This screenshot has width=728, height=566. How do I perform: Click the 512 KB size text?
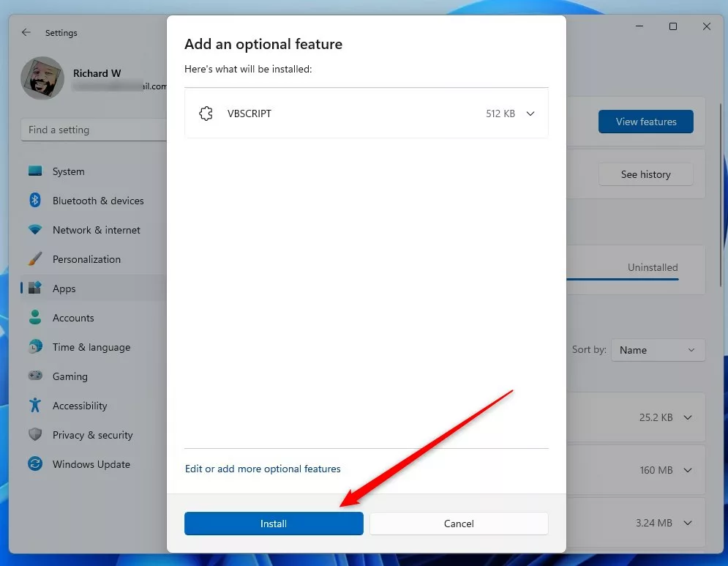pyautogui.click(x=500, y=113)
